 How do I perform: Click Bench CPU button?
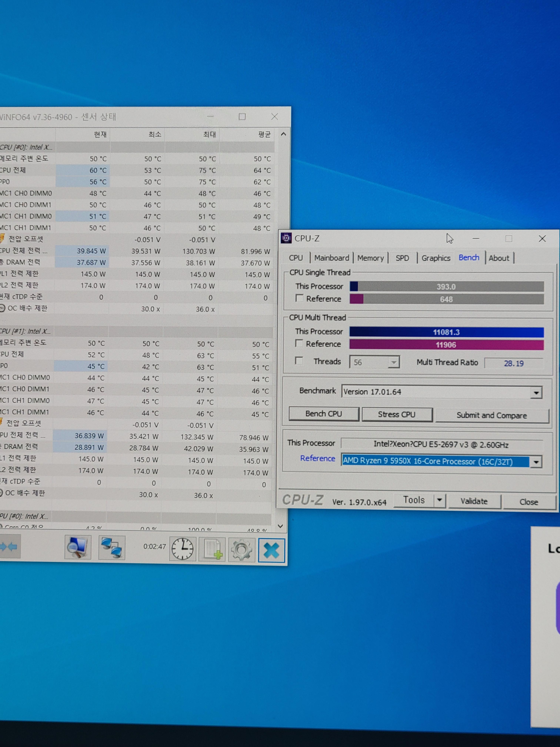click(x=324, y=414)
